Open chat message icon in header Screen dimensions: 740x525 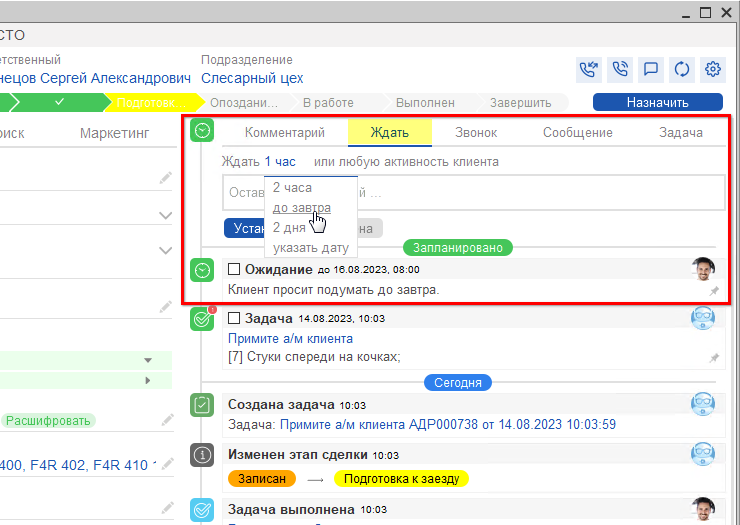point(651,69)
